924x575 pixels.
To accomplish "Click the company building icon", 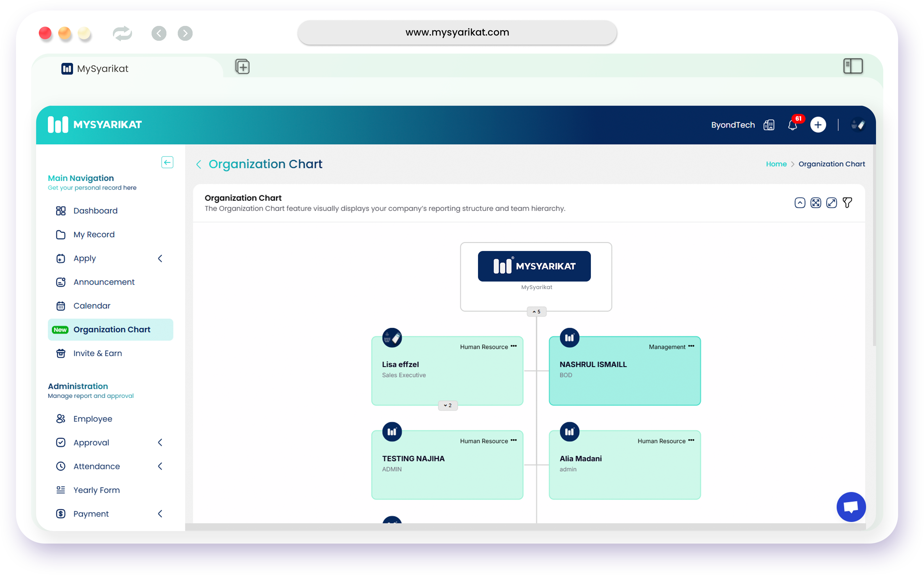I will coord(769,125).
